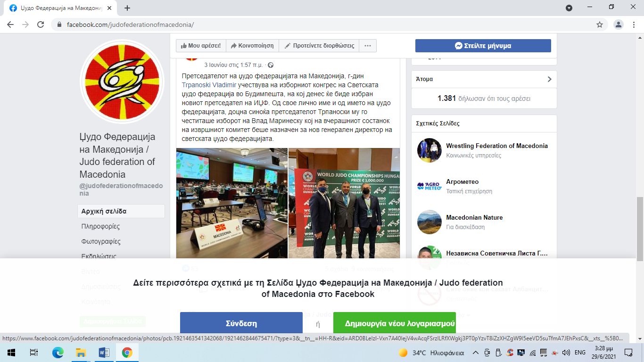The height and width of the screenshot is (362, 644).
Task: Click the Meet Now camera tray icon
Action: (487, 353)
